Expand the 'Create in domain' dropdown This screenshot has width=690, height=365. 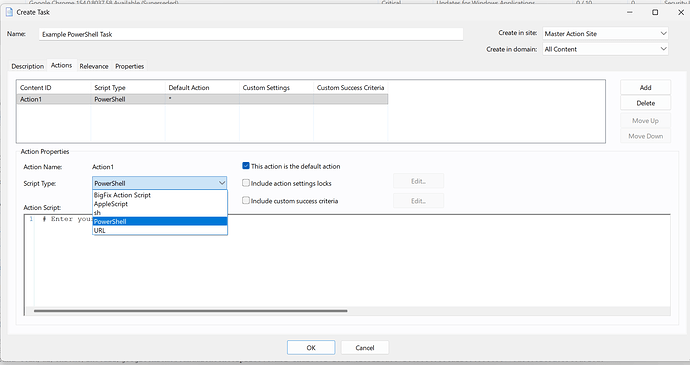pyautogui.click(x=605, y=49)
